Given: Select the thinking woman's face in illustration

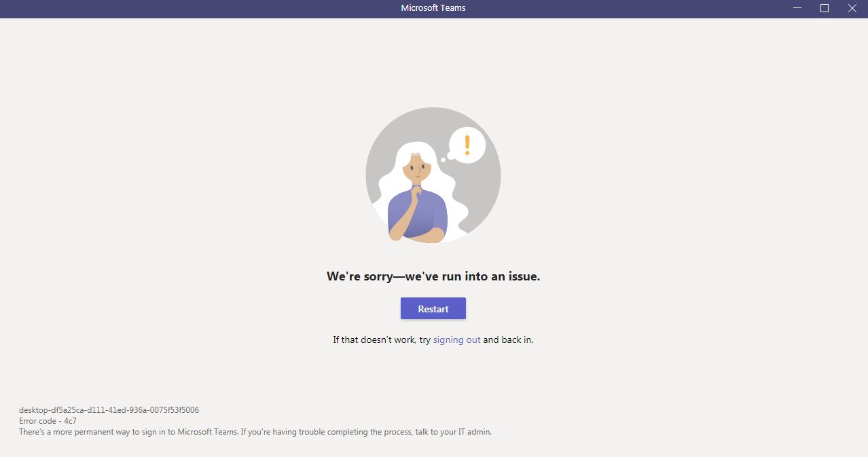Looking at the screenshot, I should 416,167.
